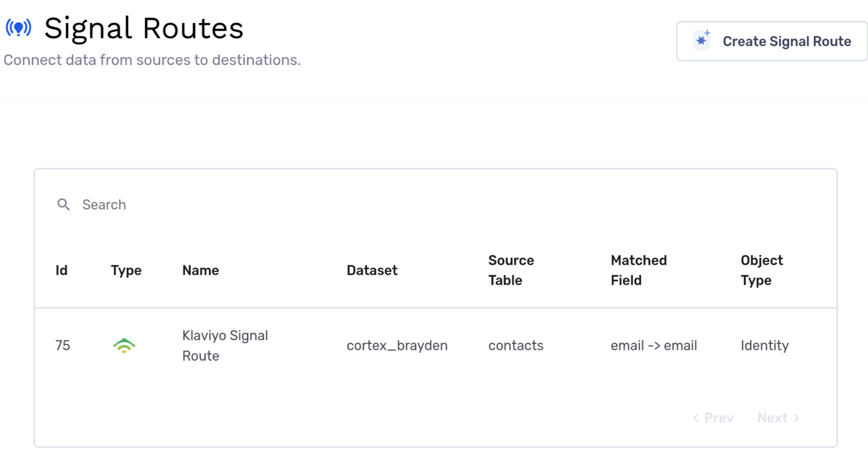Viewport: 868px width, 455px height.
Task: Go to the next page with Next
Action: tap(778, 418)
